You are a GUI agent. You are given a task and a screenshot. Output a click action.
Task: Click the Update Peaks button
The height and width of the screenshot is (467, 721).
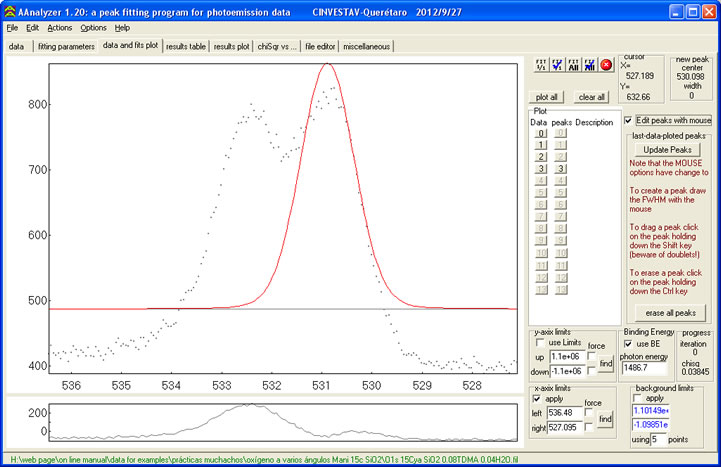point(669,149)
